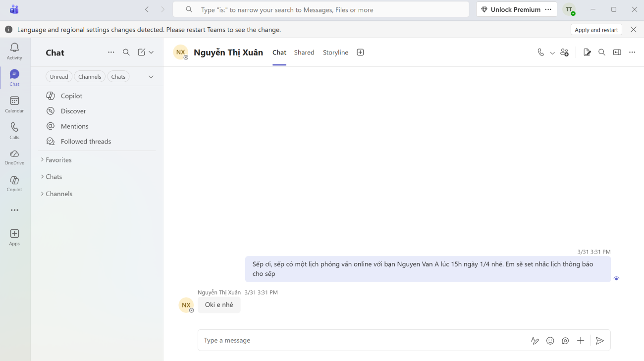The image size is (644, 361).
Task: Expand the Favorites section
Action: pos(56,160)
